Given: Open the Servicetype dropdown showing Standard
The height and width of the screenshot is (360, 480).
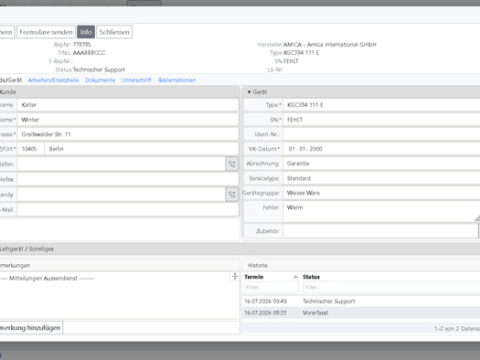Looking at the screenshot, I should (x=382, y=178).
